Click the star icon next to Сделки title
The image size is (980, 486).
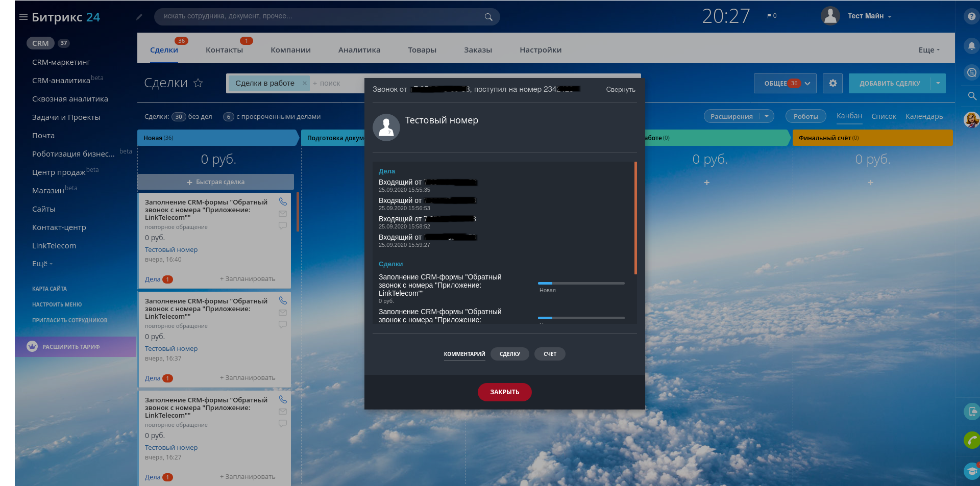coord(198,83)
